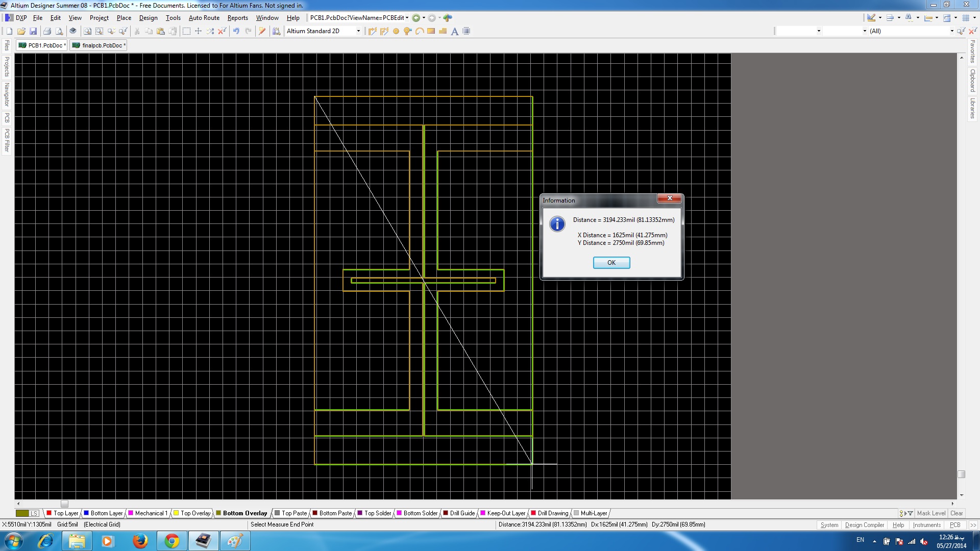
Task: Click the Interactively Route Connections icon
Action: [x=372, y=31]
